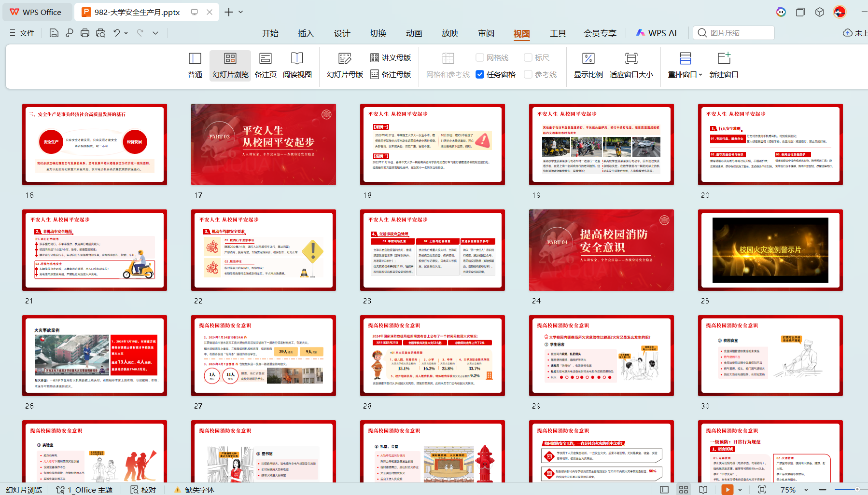
Task: Open the 插入 Insert tab
Action: point(306,33)
